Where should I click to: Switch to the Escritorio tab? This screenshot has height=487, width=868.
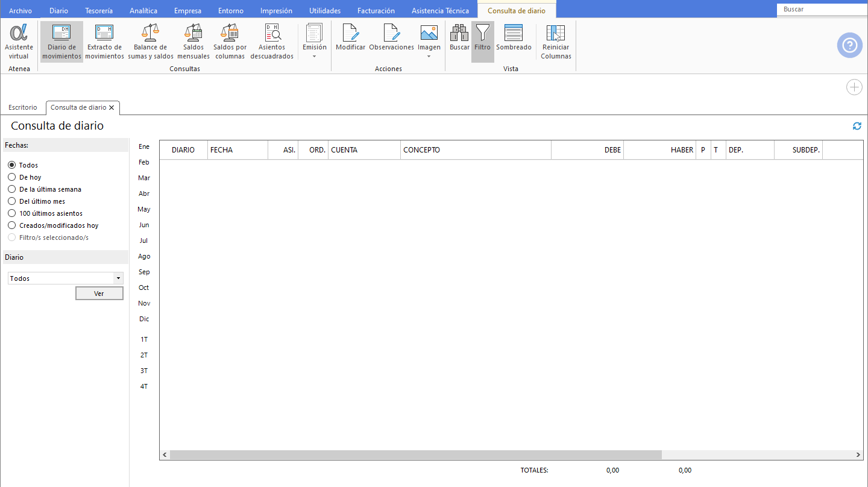pyautogui.click(x=23, y=107)
